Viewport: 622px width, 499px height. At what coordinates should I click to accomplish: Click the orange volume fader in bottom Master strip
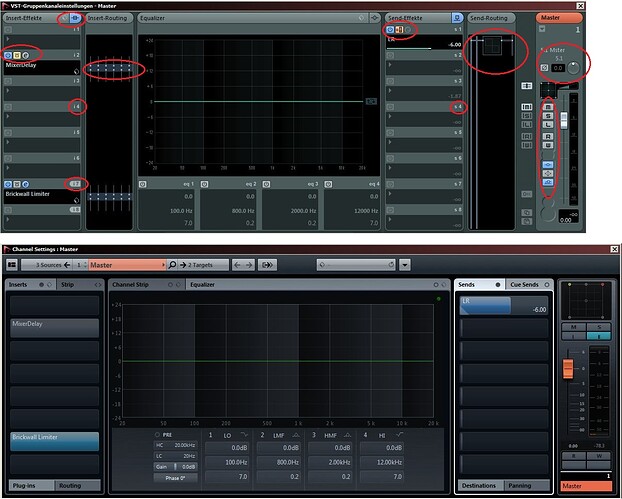pyautogui.click(x=568, y=368)
